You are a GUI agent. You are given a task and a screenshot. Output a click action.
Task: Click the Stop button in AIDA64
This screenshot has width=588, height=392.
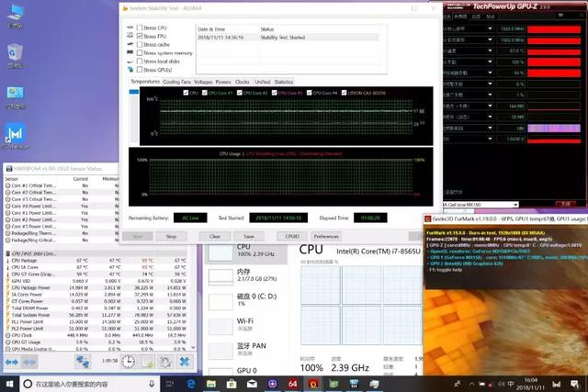[x=171, y=237]
